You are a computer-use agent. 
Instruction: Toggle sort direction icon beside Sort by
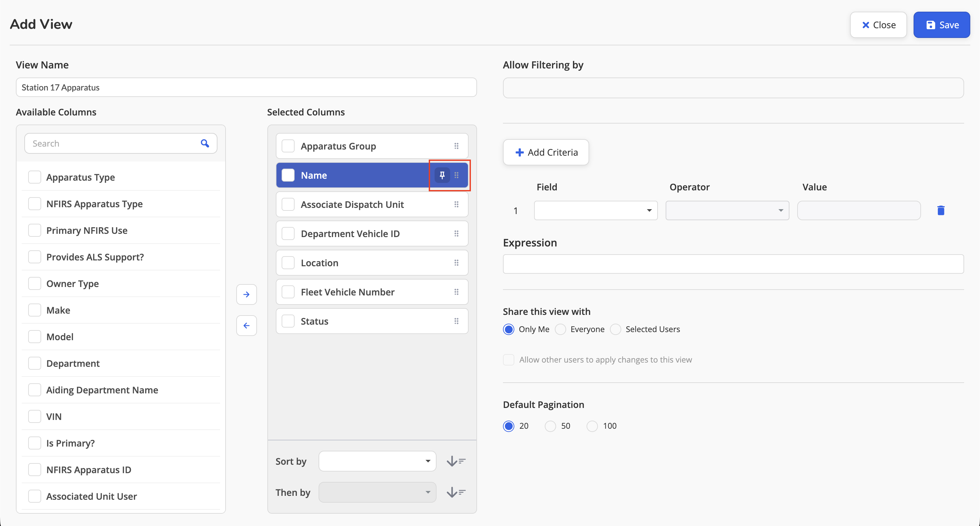pos(456,461)
